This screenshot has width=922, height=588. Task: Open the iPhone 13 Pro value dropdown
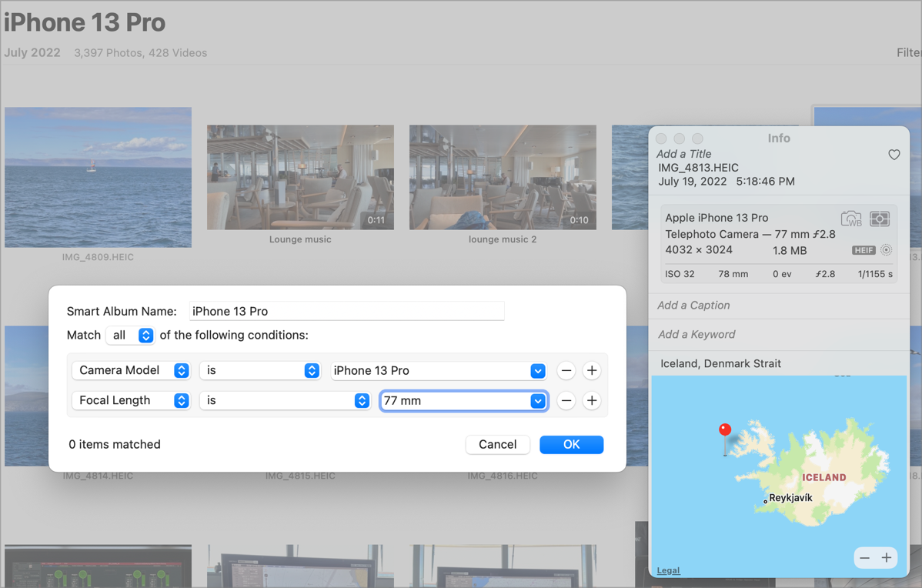[x=538, y=371]
